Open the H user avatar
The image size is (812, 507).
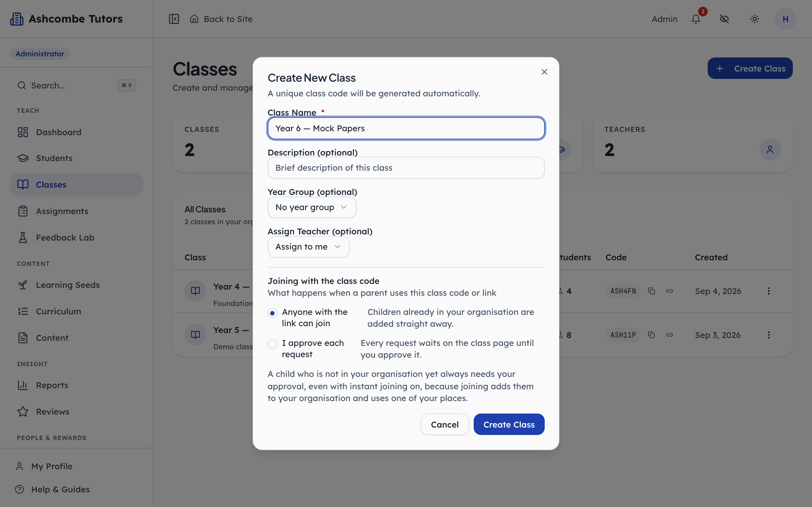(x=785, y=19)
